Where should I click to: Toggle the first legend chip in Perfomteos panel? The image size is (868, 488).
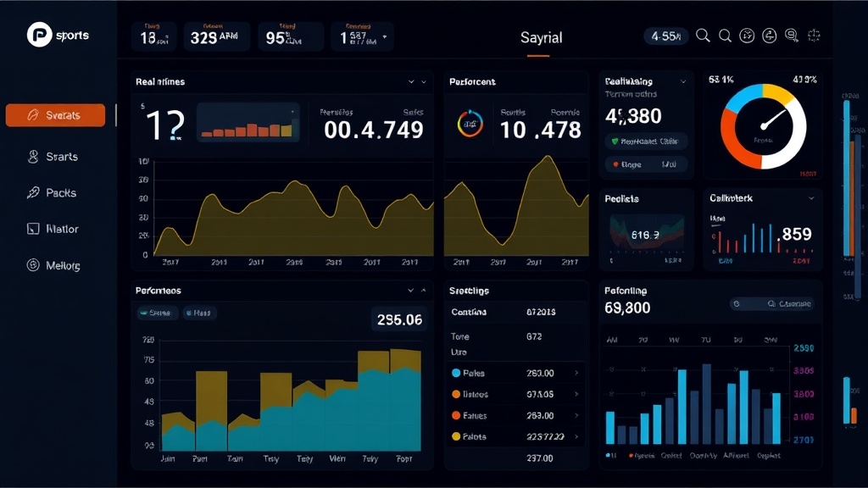[x=155, y=313]
